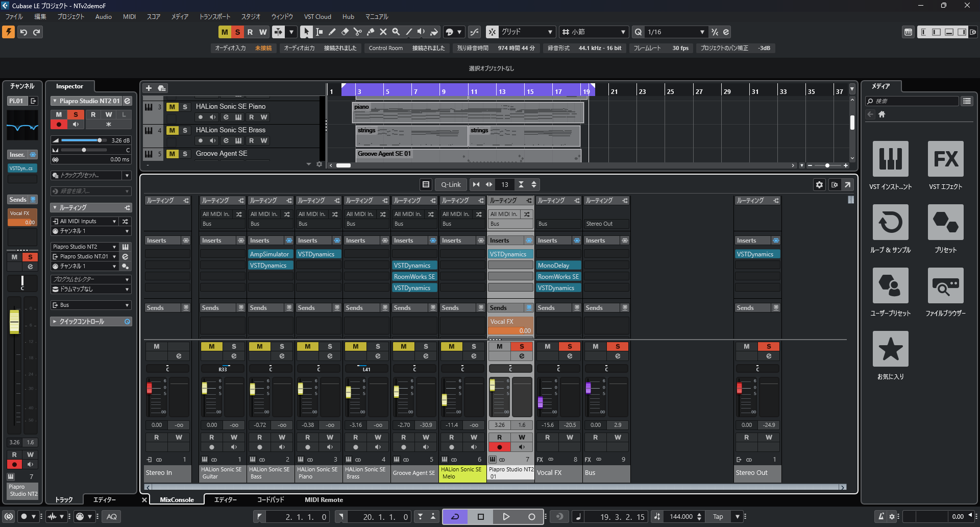Unmute the Guitar mixer channel
Viewport: 980px width, 527px height.
(x=211, y=346)
